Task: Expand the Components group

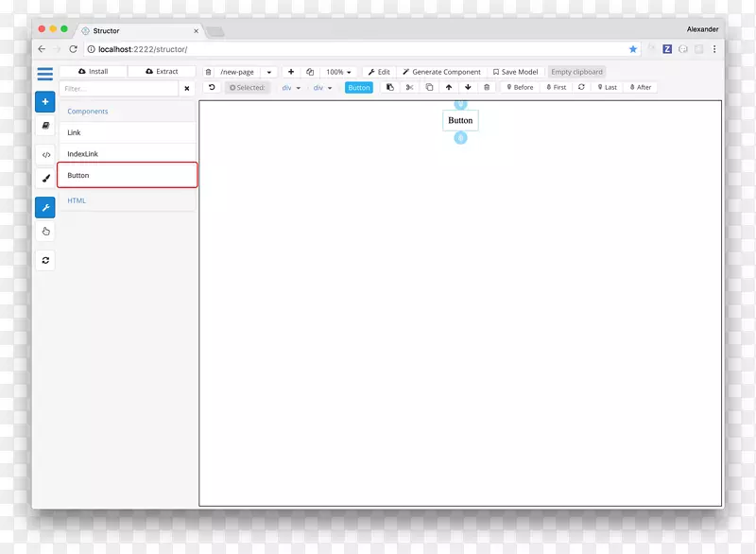Action: tap(88, 112)
